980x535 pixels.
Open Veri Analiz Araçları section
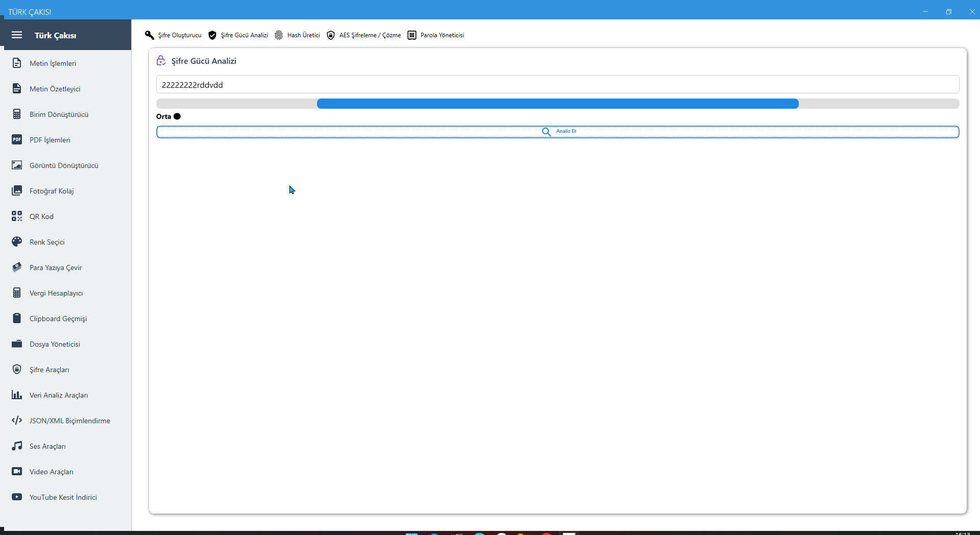pos(59,395)
